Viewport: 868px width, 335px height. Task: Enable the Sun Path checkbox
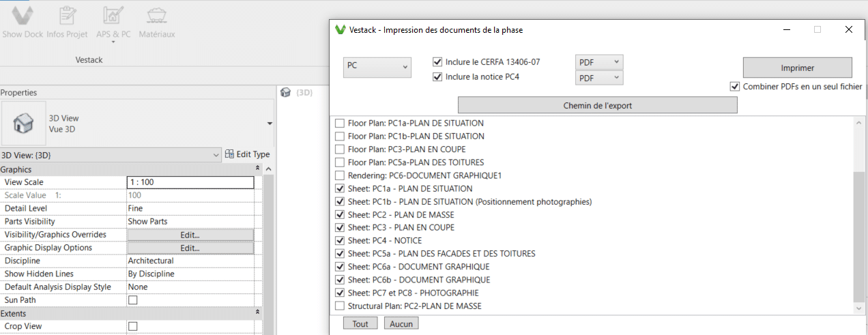[133, 300]
